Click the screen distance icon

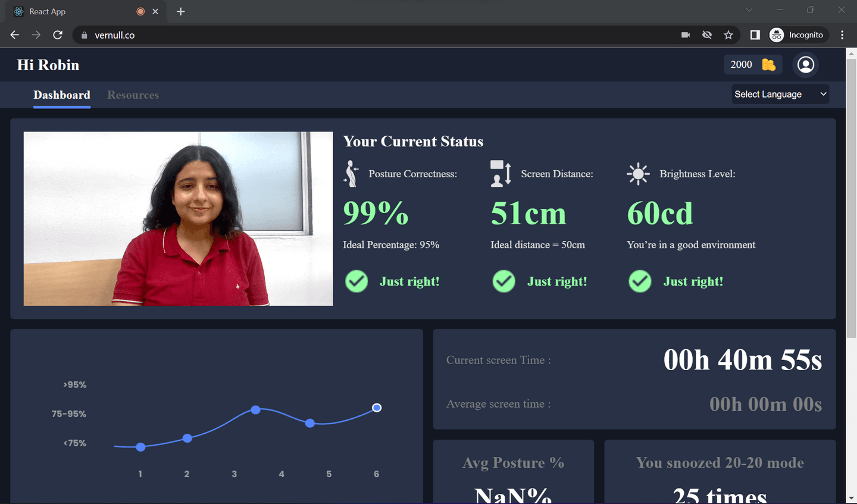click(x=501, y=174)
